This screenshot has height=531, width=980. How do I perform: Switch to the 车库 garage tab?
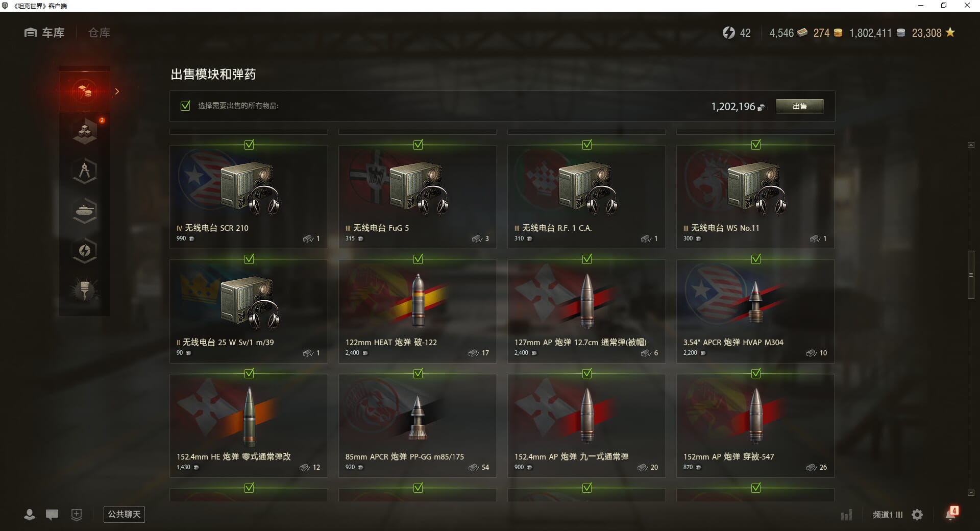[x=44, y=33]
